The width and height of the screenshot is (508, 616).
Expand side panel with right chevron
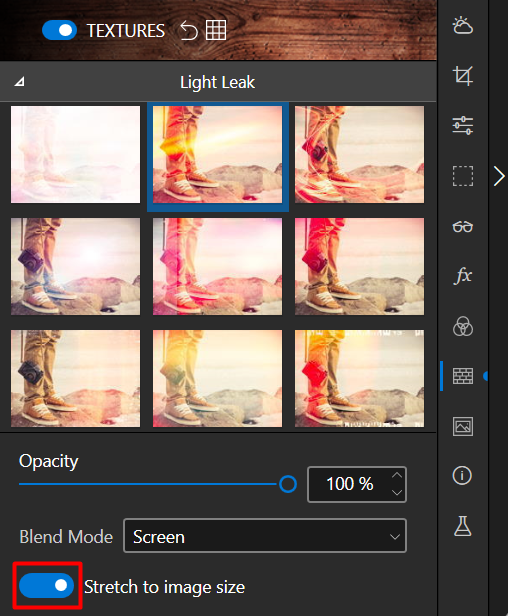point(499,176)
